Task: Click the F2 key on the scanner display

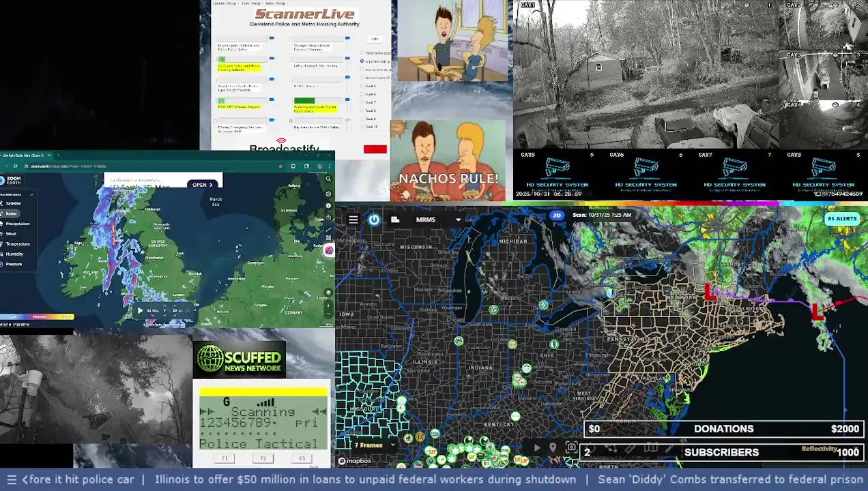Action: point(263,458)
